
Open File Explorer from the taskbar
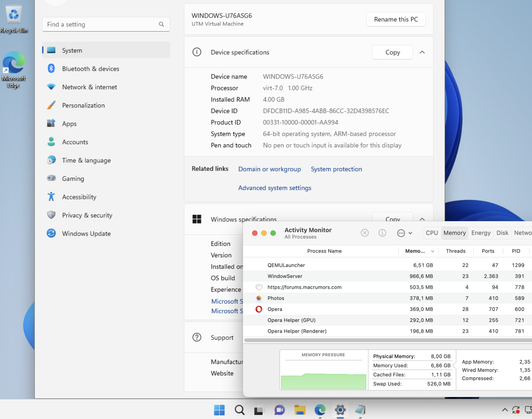point(300,410)
